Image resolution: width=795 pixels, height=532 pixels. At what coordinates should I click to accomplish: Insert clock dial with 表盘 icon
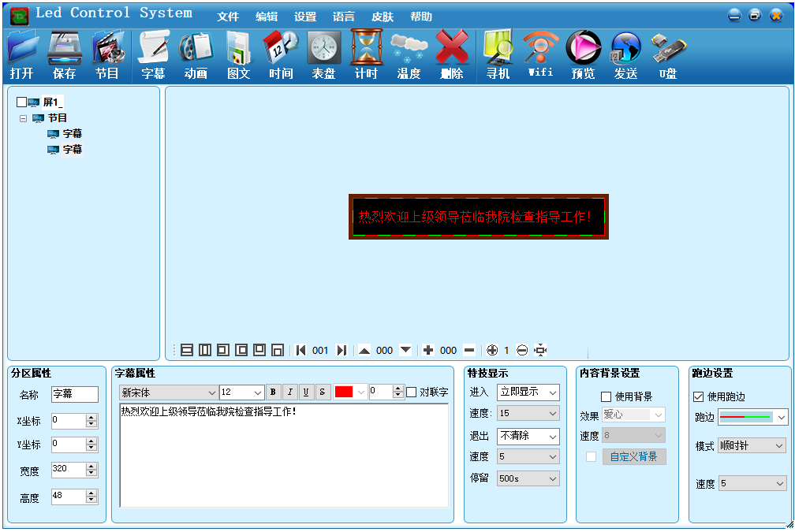(x=323, y=54)
